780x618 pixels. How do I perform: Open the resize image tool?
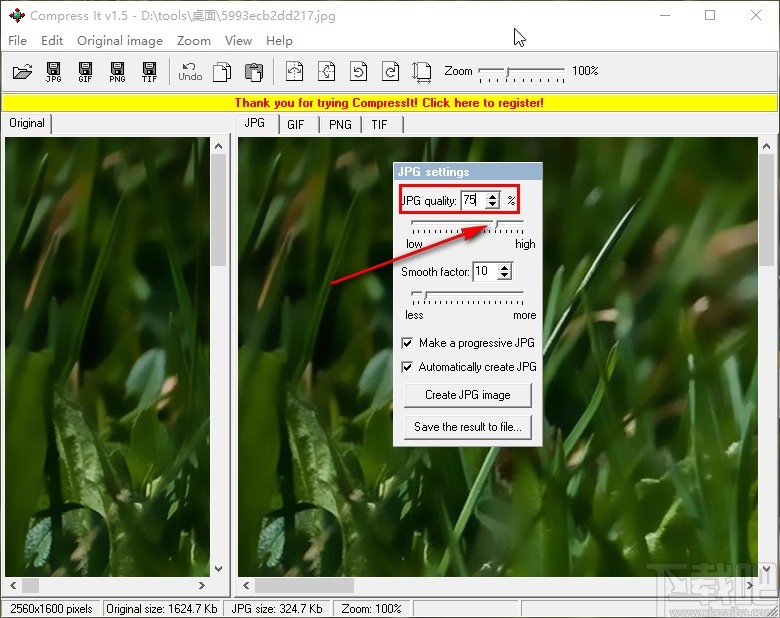421,72
